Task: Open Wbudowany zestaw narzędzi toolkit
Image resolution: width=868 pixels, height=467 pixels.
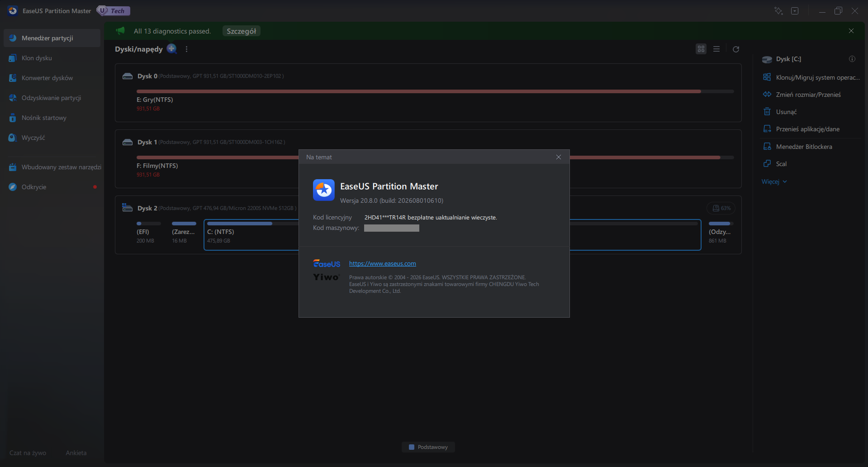Action: pos(52,167)
